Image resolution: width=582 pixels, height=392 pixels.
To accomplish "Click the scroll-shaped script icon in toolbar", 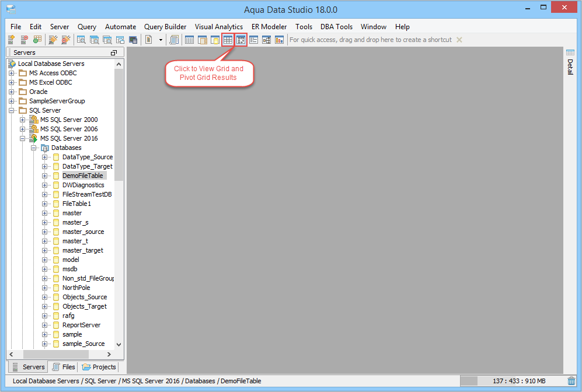I will pos(174,40).
